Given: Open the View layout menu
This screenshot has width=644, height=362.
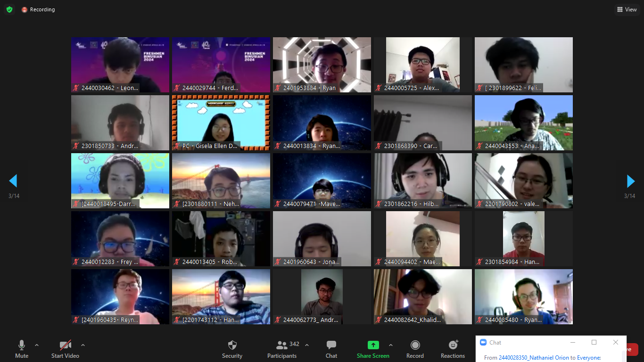Looking at the screenshot, I should (627, 9).
